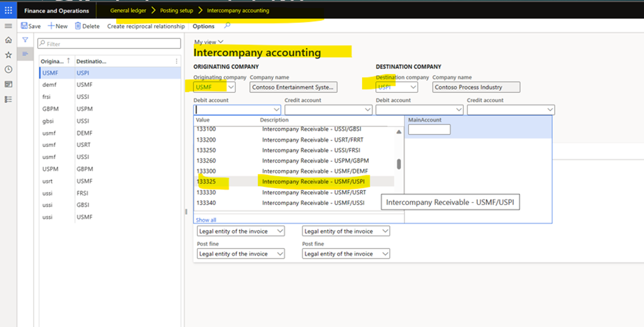Click Create reciprocal relationship
The image size is (644, 327).
tap(146, 26)
